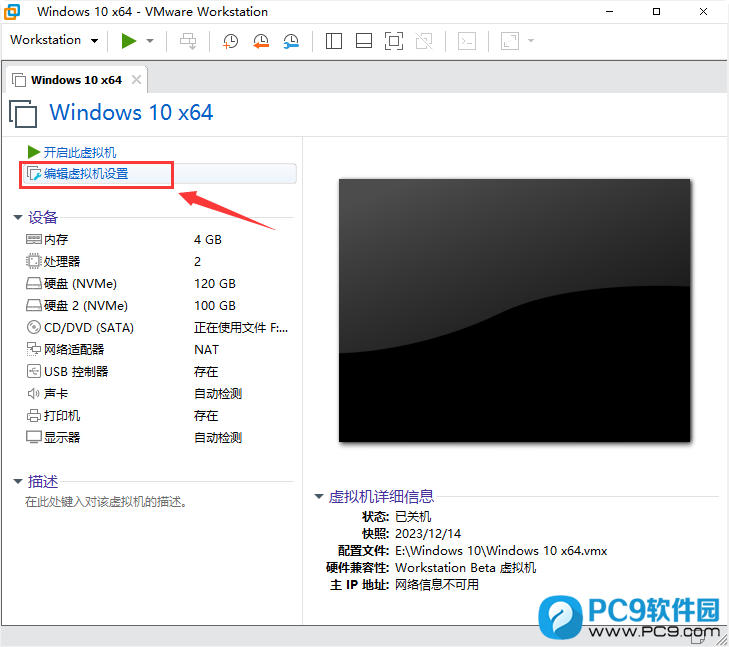Image resolution: width=729 pixels, height=647 pixels.
Task: Toggle the library sidebar view icon
Action: 334,41
